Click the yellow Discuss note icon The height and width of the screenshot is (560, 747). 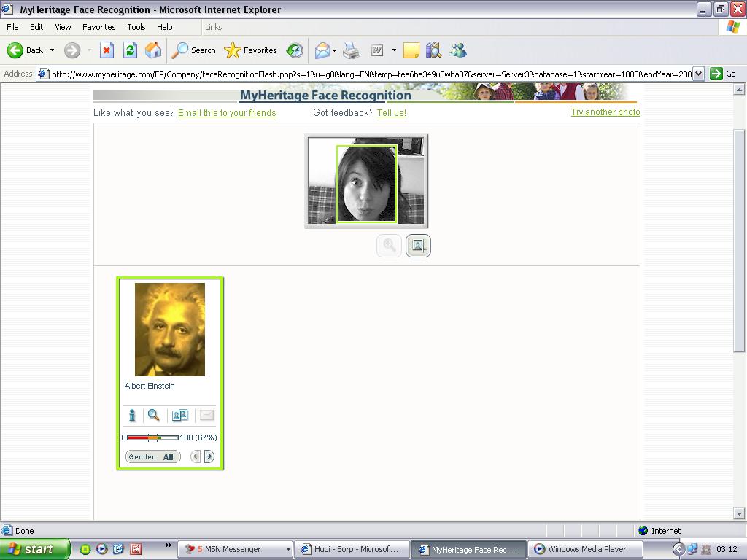click(411, 50)
